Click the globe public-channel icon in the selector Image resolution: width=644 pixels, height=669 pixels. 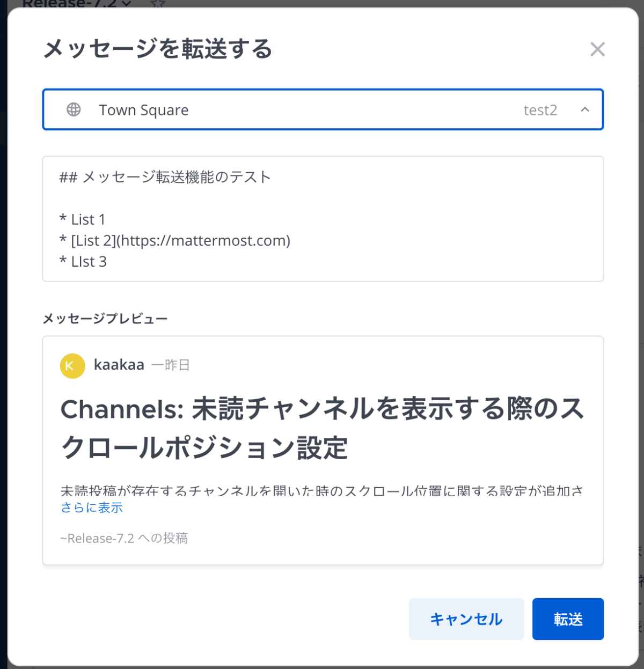point(74,109)
